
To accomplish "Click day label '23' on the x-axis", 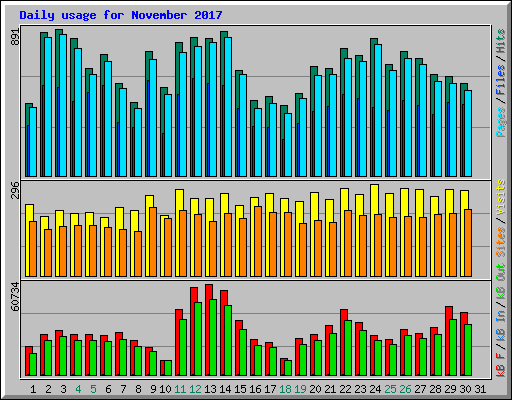I will point(360,389).
